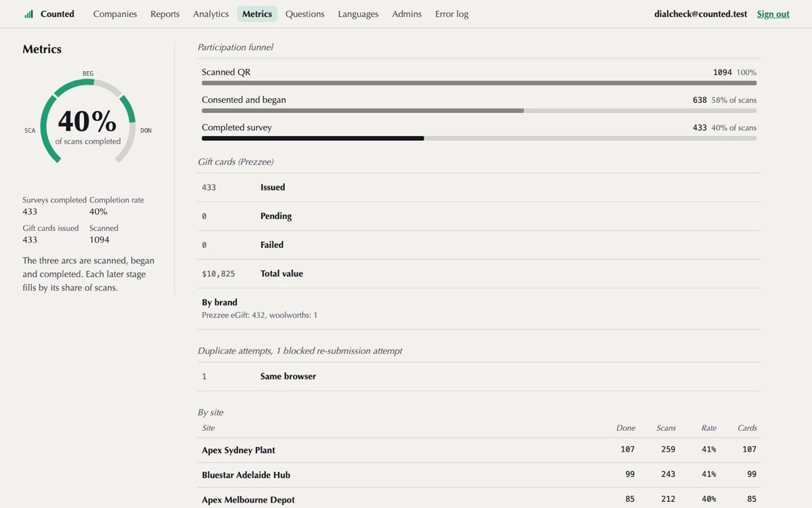Image resolution: width=812 pixels, height=508 pixels.
Task: Click the $10,825 total amount
Action: click(x=219, y=274)
